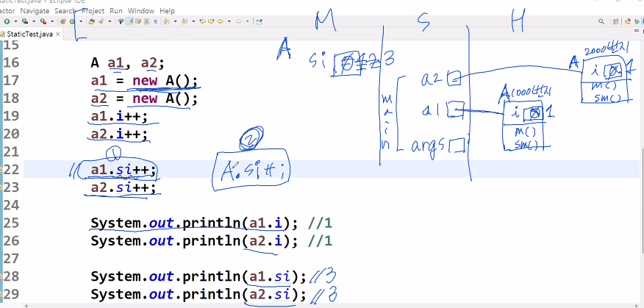644x308 pixels.
Task: Click the warning marker on line 23
Action: (x=1, y=187)
